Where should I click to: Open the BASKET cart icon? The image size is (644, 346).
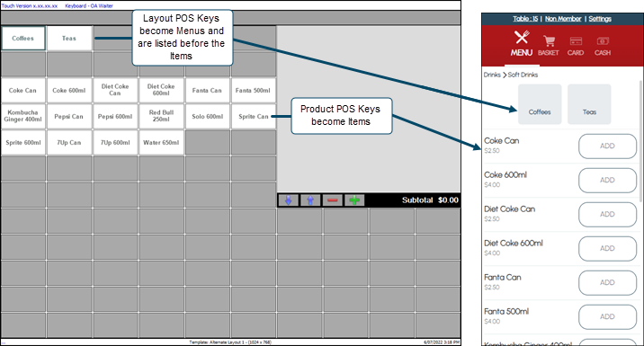pyautogui.click(x=549, y=41)
